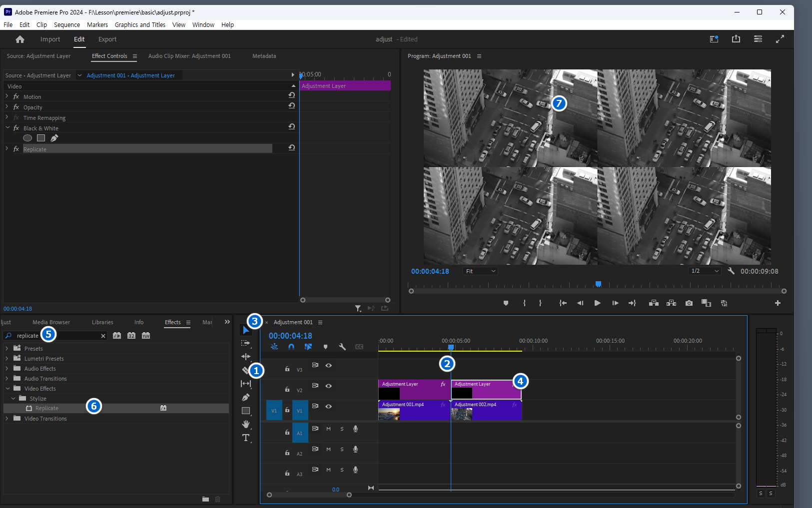Select the Pen tool in the timeline toolbar
Screen dimensions: 812x508
246,397
